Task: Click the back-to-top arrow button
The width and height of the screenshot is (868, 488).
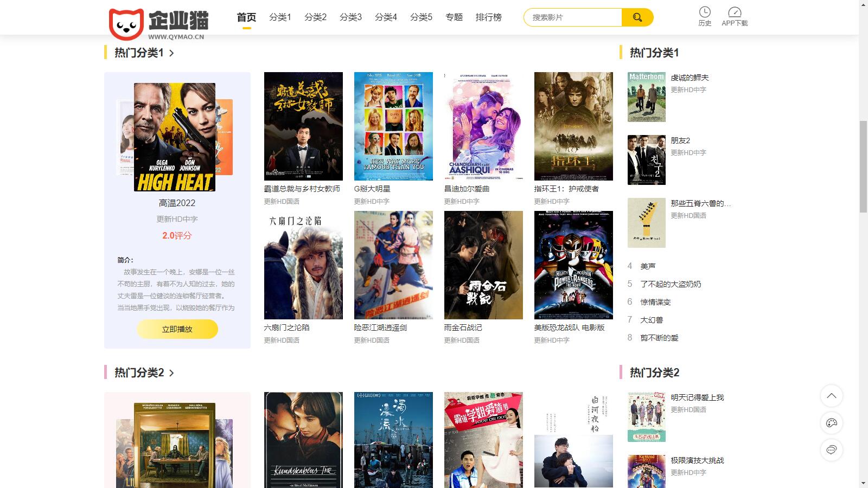Action: [832, 396]
